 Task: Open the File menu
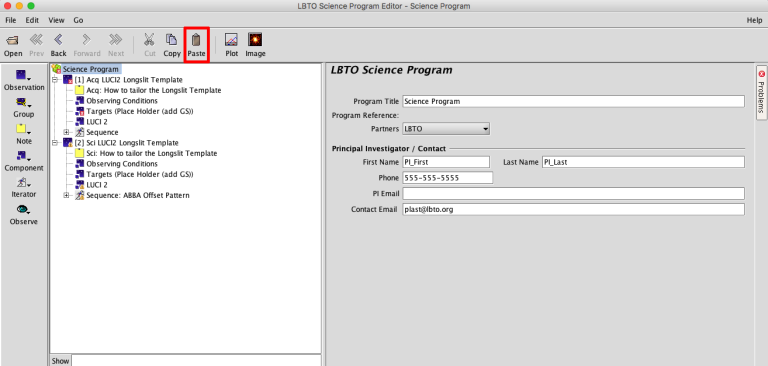11,20
